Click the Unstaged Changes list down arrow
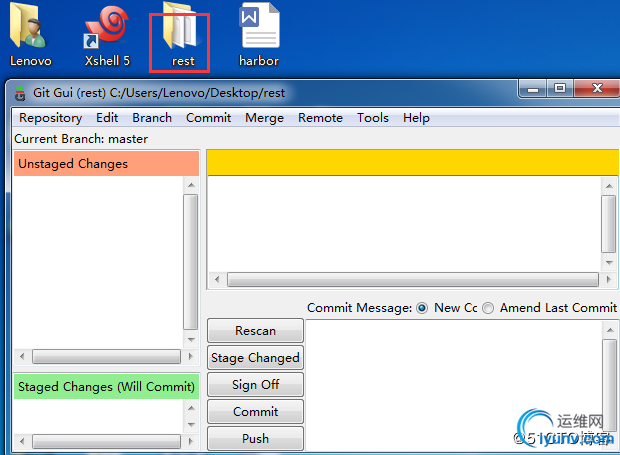Screen dimensions: 620x455 tap(191, 340)
